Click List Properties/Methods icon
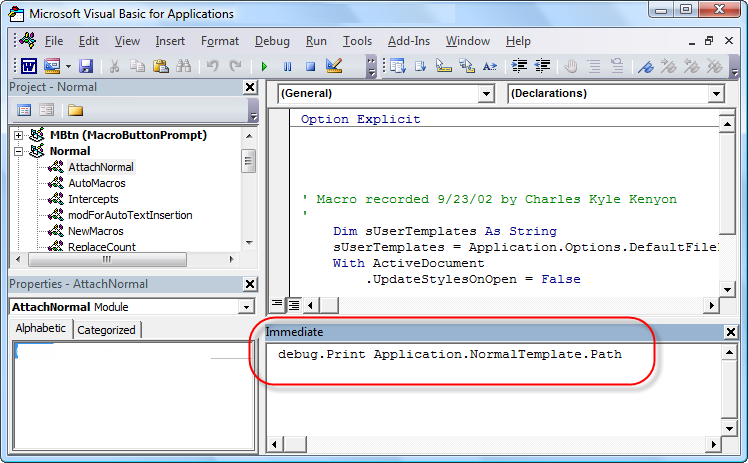 397,66
